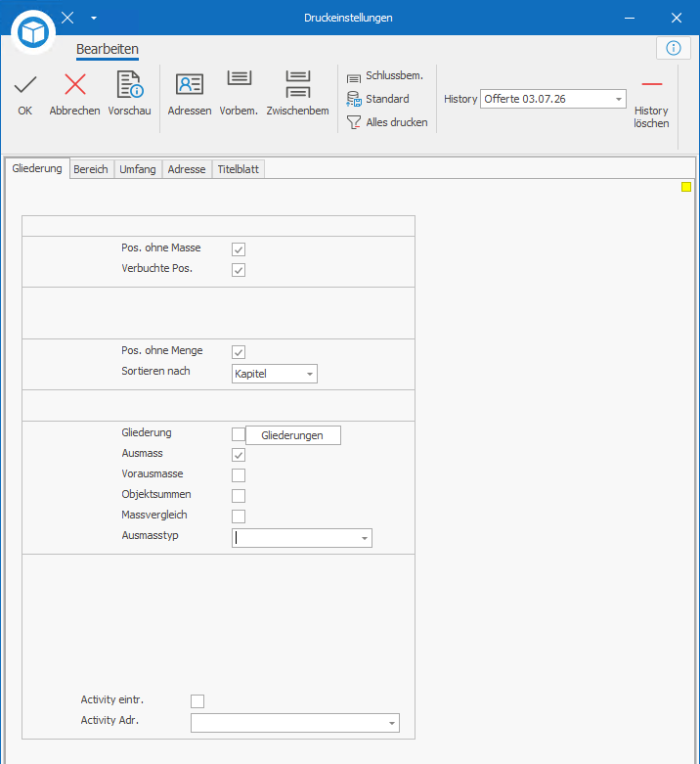Screen dimensions: 700x764
Task: Open the info help icon
Action: pyautogui.click(x=674, y=48)
